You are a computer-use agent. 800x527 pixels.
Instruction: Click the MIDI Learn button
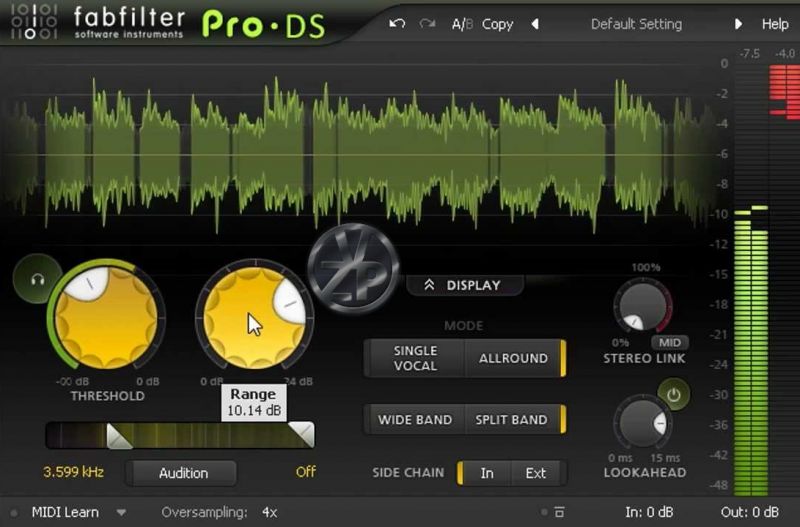pyautogui.click(x=65, y=512)
